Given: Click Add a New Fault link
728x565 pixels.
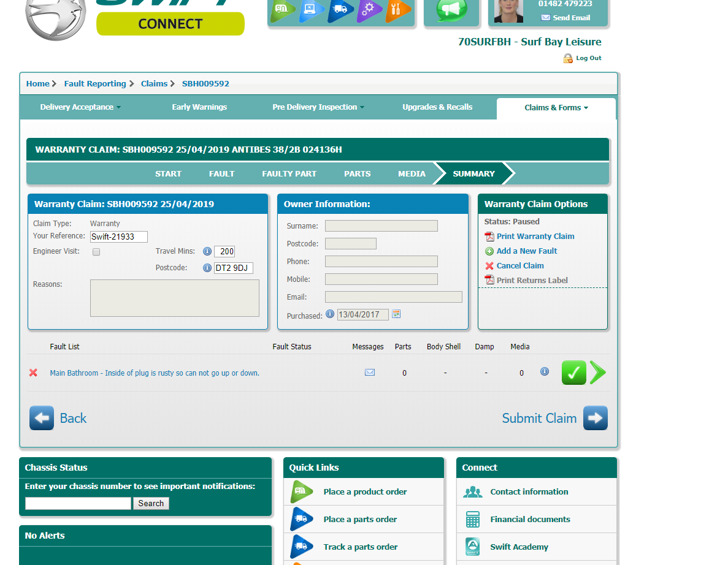Looking at the screenshot, I should [526, 251].
